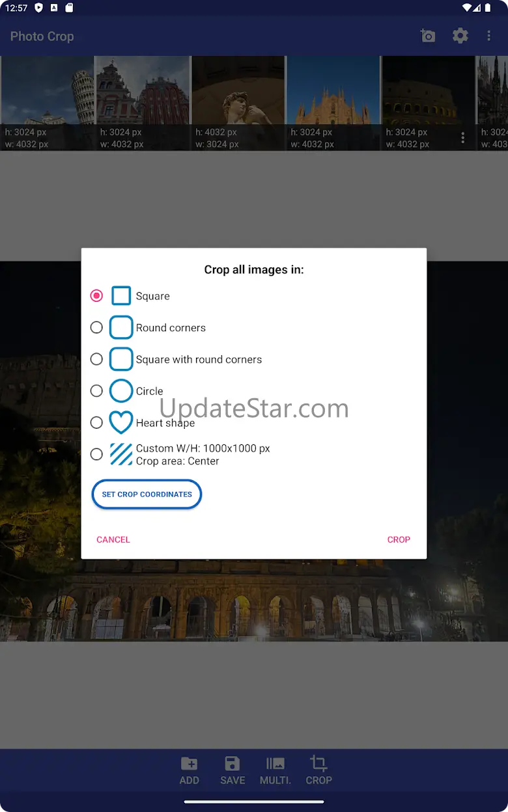The image size is (508, 812).
Task: Click the 'Square with round corners' label
Action: click(x=199, y=359)
